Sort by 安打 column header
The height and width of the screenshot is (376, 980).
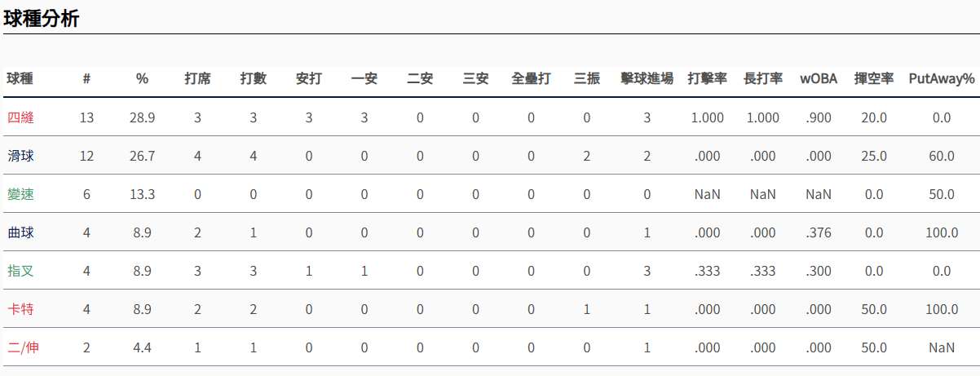pos(308,79)
